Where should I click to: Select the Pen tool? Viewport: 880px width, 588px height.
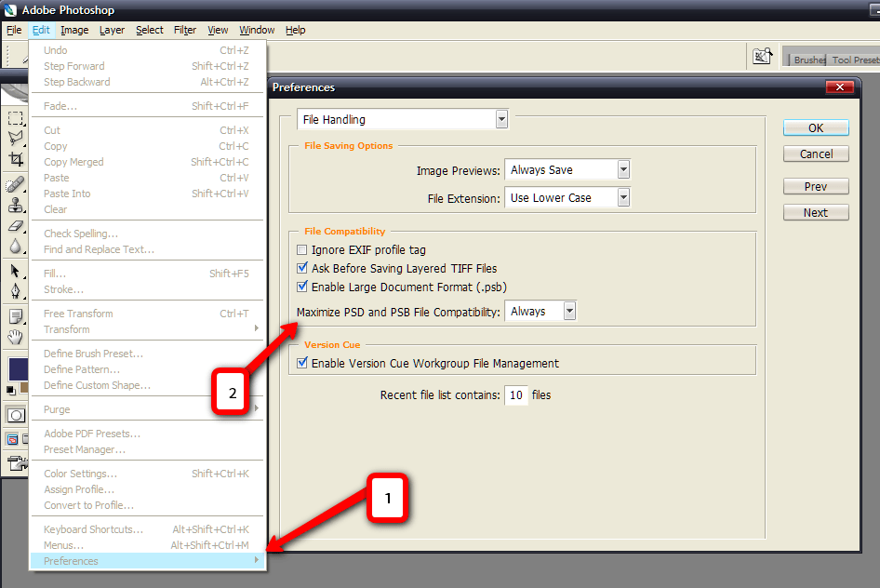[15, 290]
